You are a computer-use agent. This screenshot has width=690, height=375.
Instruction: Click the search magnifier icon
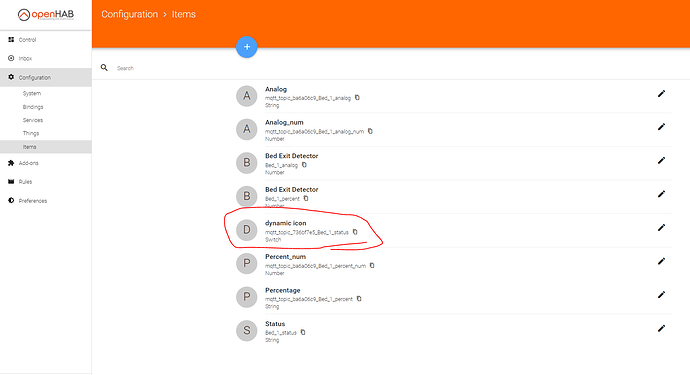tap(104, 68)
